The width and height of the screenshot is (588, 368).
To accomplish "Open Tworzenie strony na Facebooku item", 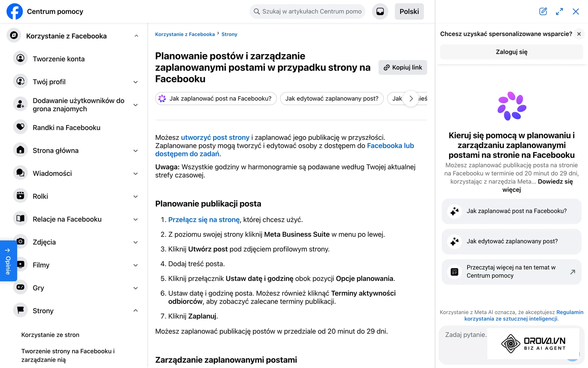I will click(x=68, y=355).
